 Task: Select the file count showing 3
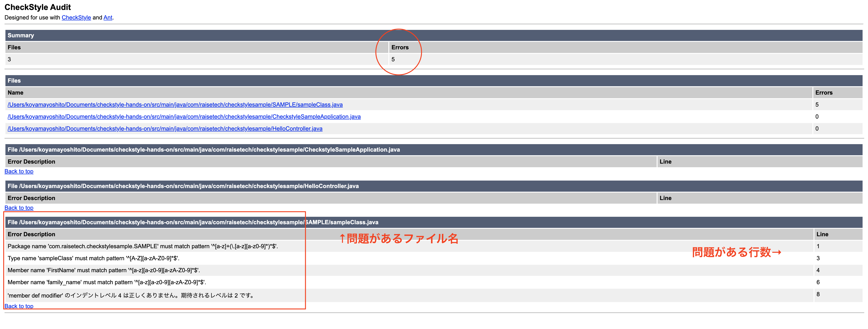9,59
